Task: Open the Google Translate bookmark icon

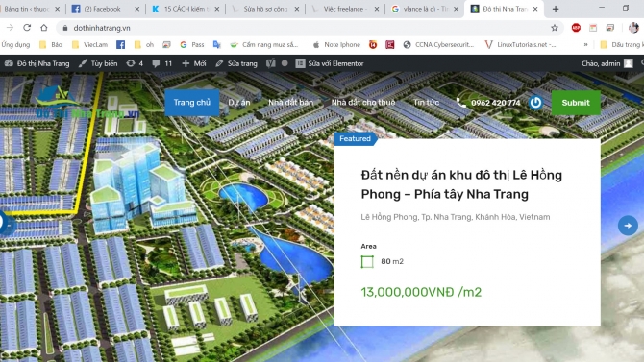Action: (217, 45)
